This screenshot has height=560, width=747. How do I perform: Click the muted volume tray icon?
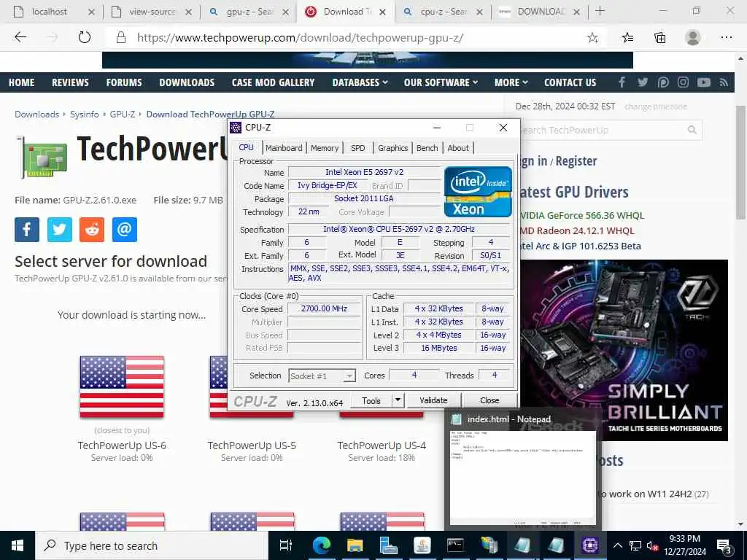pos(652,545)
